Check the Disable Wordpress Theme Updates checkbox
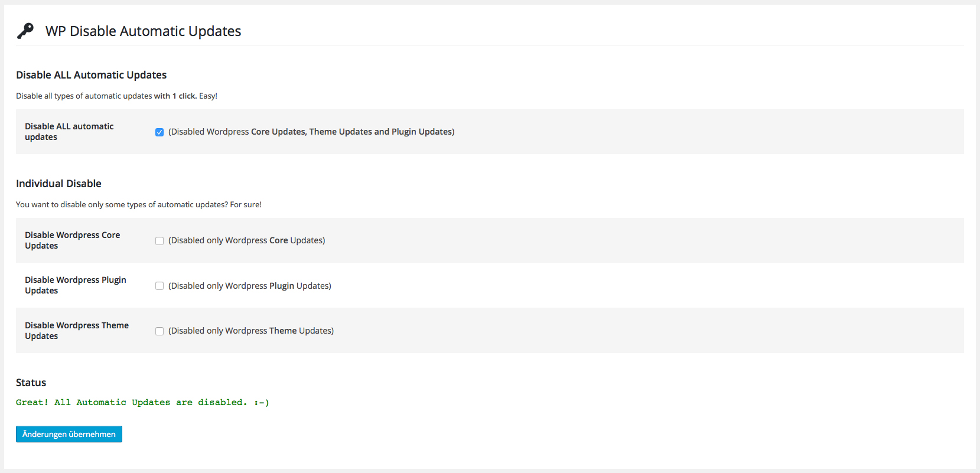This screenshot has height=473, width=980. 159,331
